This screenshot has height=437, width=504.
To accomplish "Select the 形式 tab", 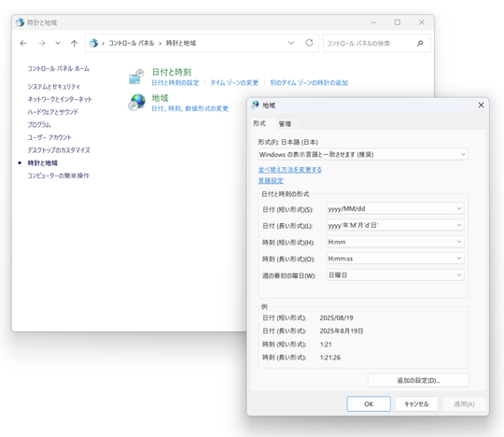I will 259,123.
